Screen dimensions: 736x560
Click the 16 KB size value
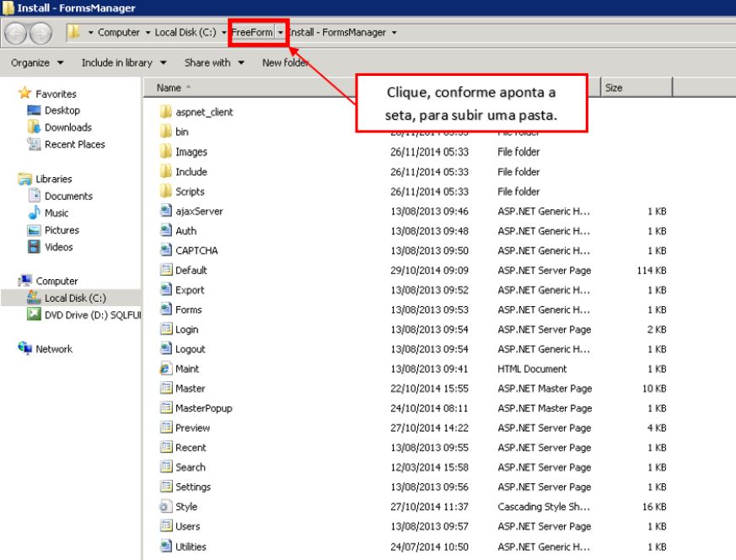pos(654,507)
